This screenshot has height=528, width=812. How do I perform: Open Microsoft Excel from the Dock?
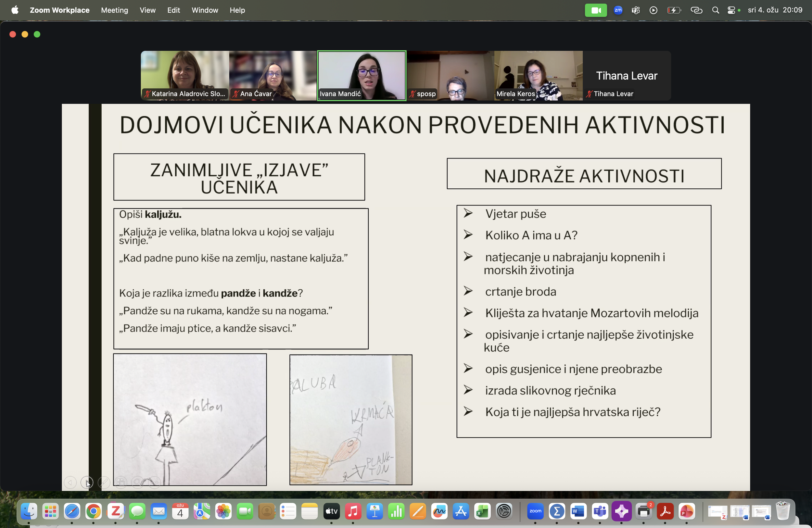(482, 511)
